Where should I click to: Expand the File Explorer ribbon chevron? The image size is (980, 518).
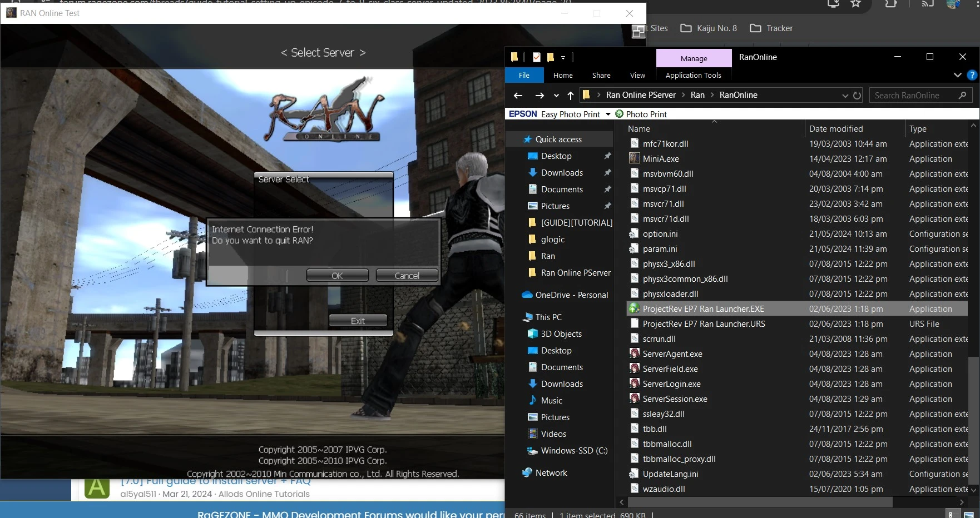pos(957,75)
